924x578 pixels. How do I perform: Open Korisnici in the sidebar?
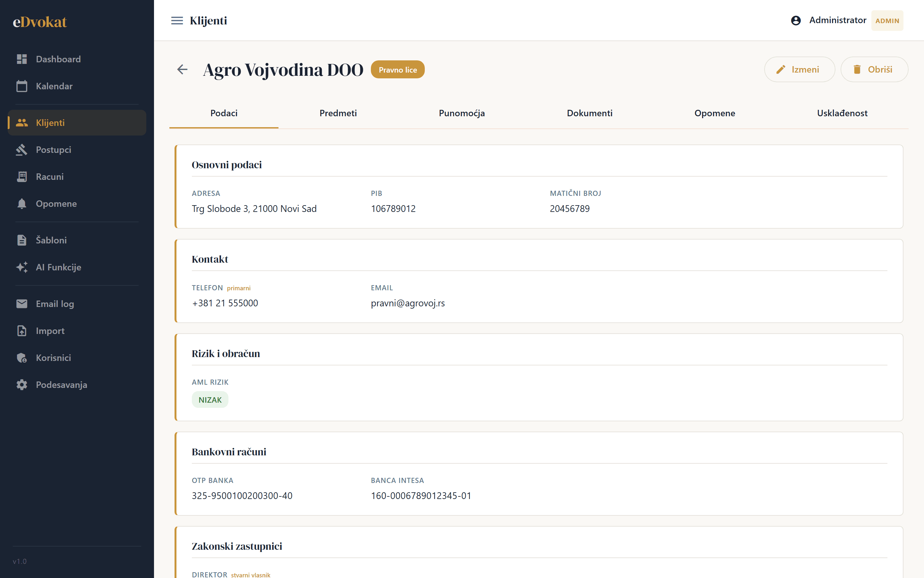(77, 358)
